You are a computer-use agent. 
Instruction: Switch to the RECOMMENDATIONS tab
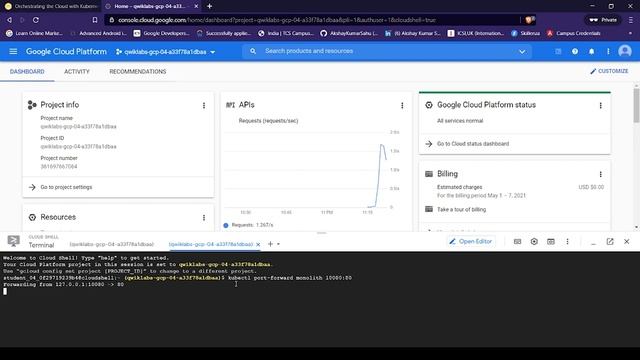pyautogui.click(x=138, y=71)
